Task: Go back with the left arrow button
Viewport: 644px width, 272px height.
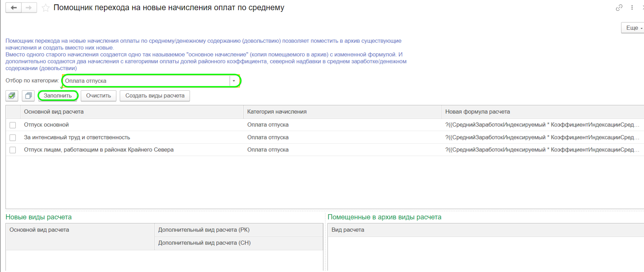Action: point(13,8)
